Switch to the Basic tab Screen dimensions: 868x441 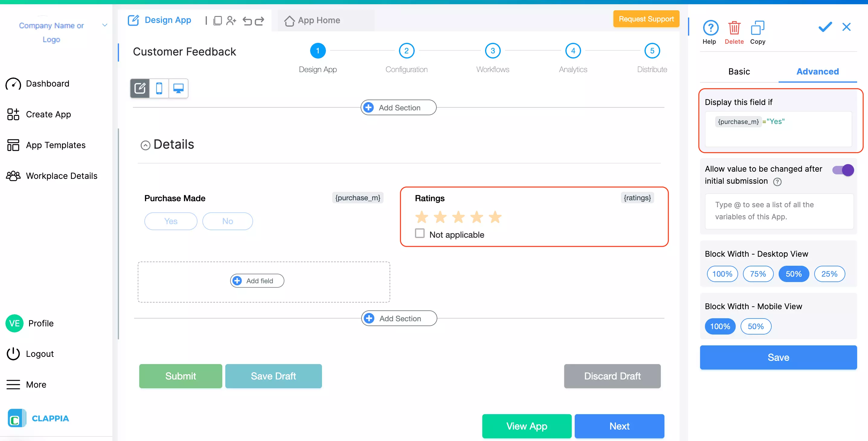[x=739, y=72]
